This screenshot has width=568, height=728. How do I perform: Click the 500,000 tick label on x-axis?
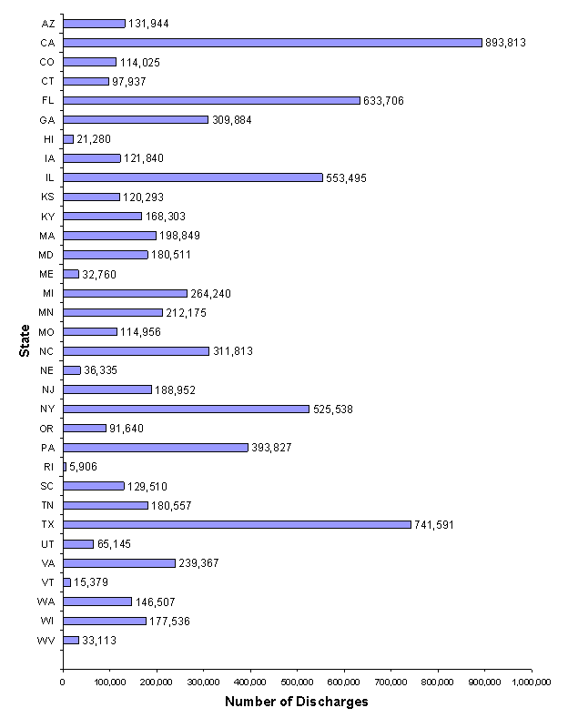(297, 682)
